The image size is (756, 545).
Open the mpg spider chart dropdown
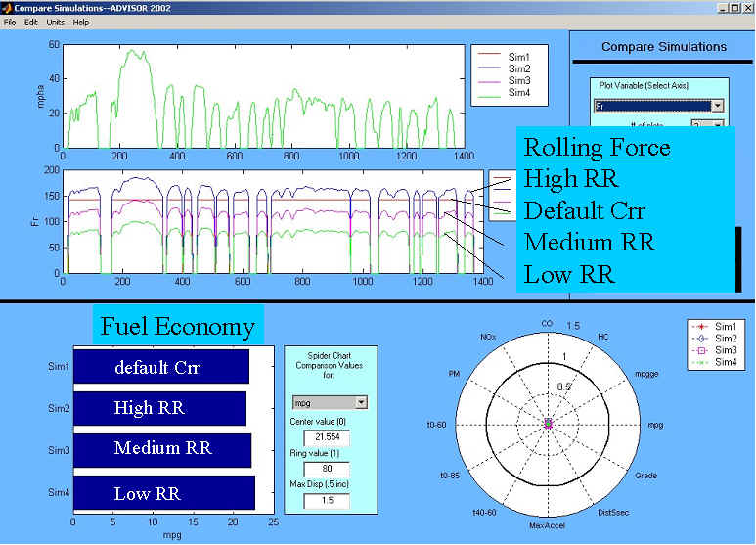361,402
